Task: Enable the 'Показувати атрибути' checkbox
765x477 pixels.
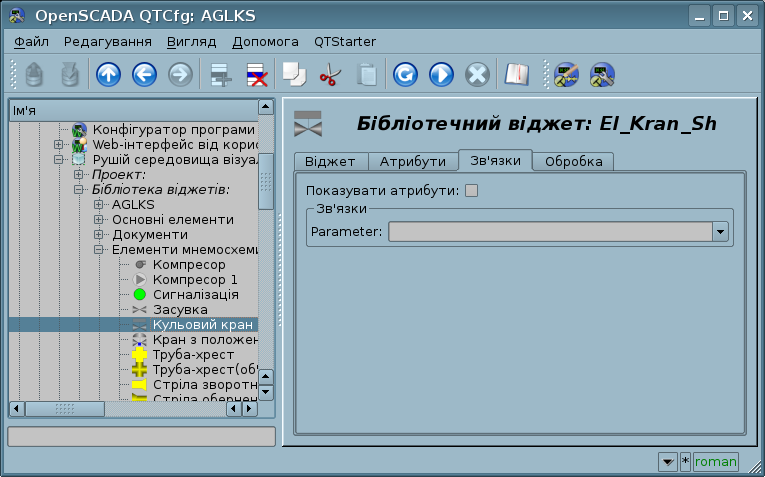Action: (x=472, y=191)
